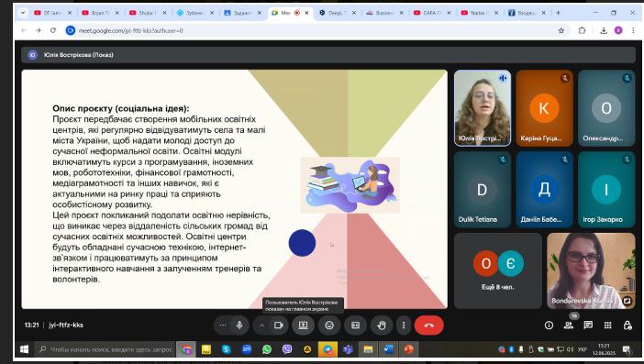
Task: Toggle closed captions
Action: tap(355, 325)
